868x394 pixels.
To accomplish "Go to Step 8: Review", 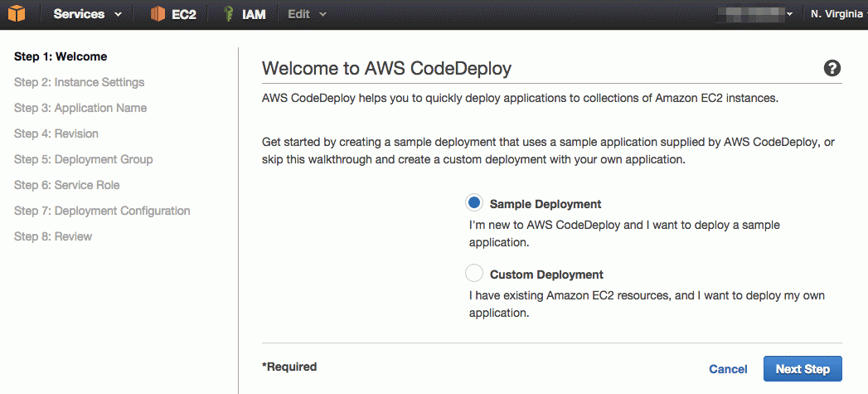I will (53, 236).
